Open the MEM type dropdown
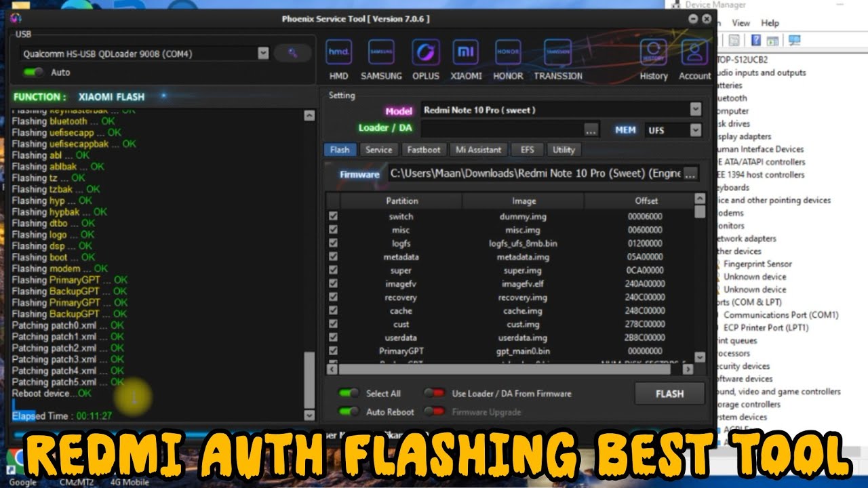 click(695, 129)
